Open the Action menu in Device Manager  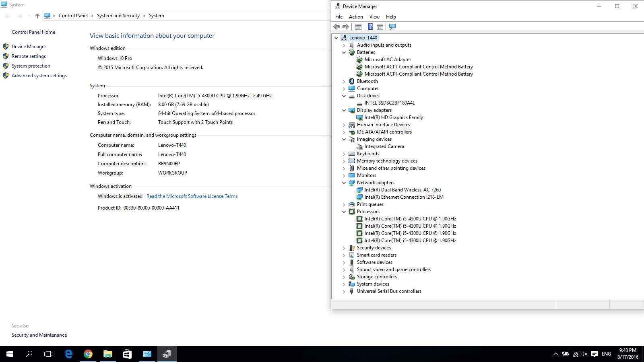pos(356,17)
